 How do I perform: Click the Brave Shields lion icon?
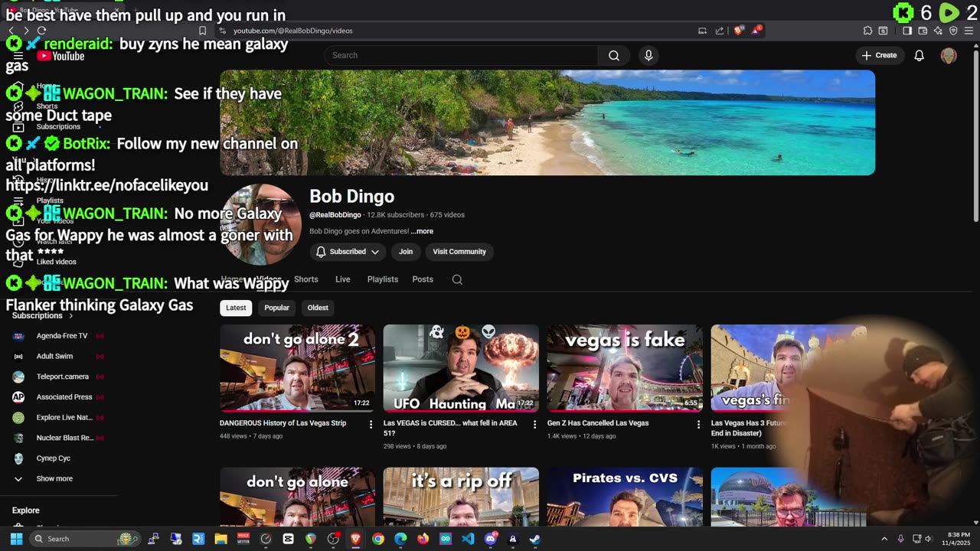pyautogui.click(x=739, y=31)
